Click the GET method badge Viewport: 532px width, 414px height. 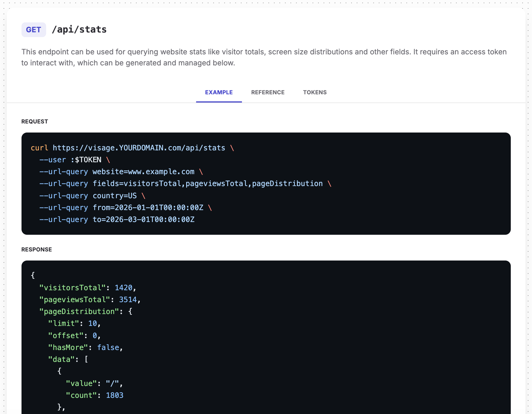(x=34, y=30)
